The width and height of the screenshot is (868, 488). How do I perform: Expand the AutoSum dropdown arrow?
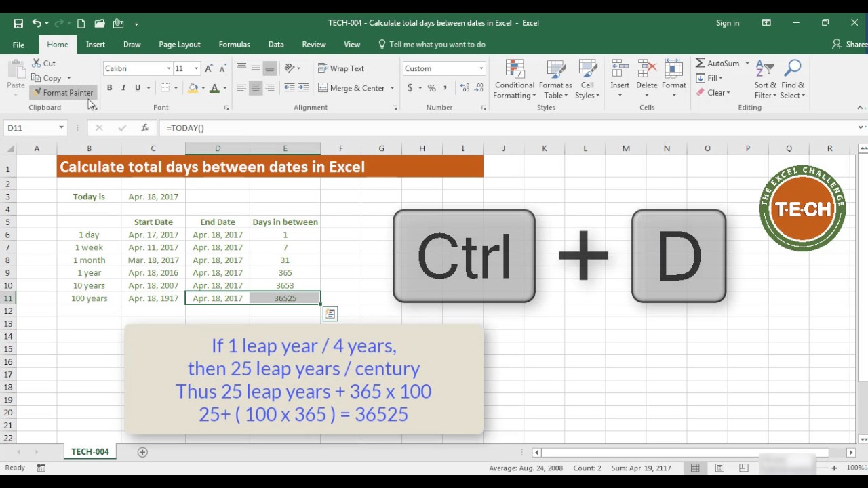click(x=747, y=64)
